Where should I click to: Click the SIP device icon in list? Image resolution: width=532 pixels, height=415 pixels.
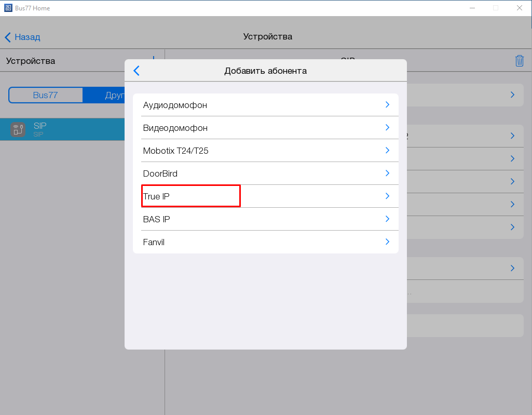(18, 129)
